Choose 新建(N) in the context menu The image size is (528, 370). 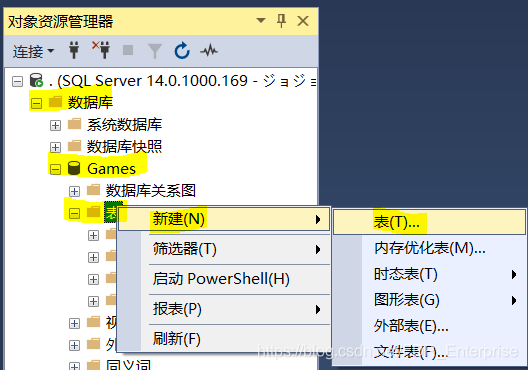[224, 219]
